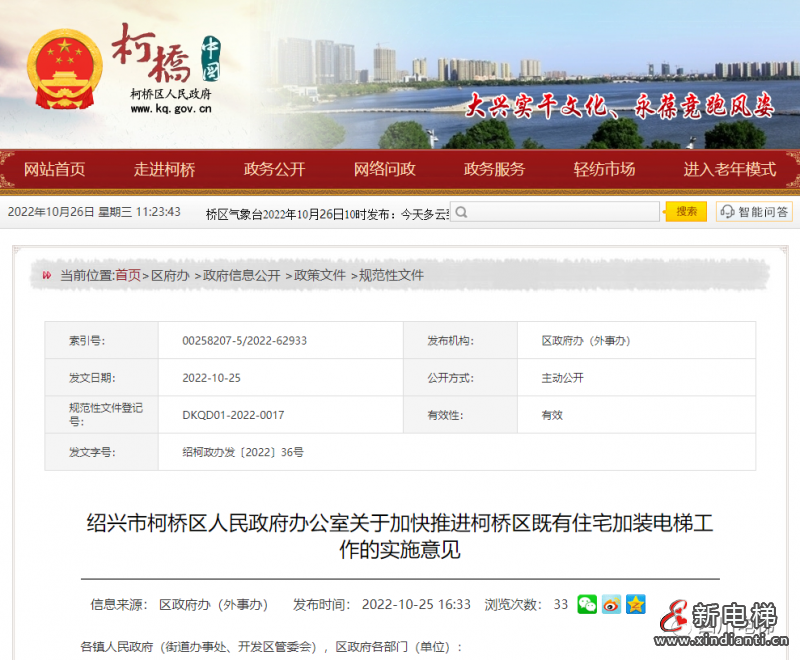Share to QQ Zone star icon

point(636,604)
